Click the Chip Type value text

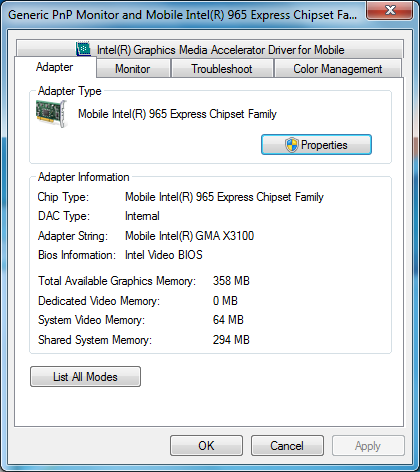(x=224, y=197)
